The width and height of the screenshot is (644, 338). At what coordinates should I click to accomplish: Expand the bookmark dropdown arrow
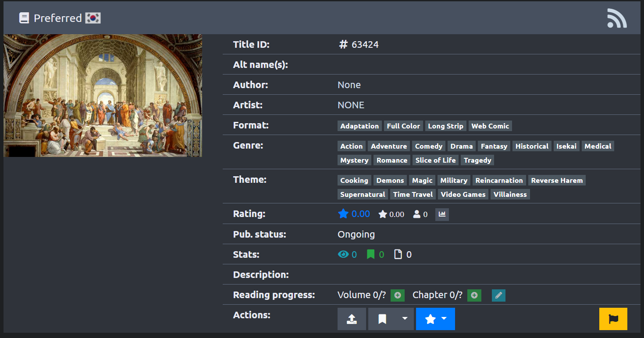(405, 319)
